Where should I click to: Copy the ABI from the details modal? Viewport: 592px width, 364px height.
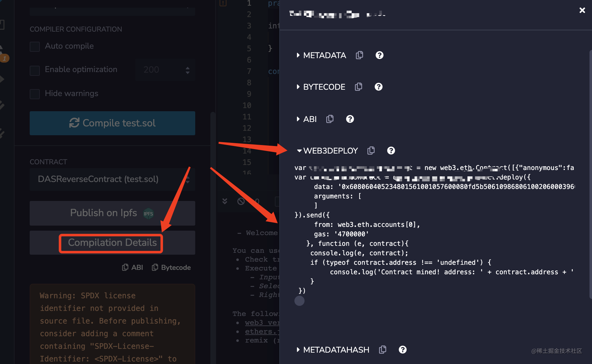click(330, 119)
